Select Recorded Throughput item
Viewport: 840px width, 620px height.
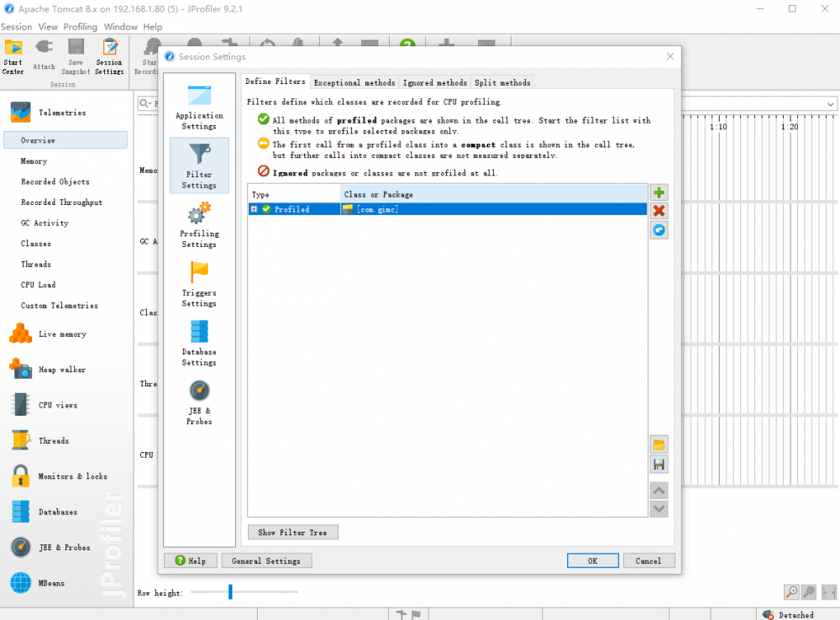pyautogui.click(x=61, y=202)
